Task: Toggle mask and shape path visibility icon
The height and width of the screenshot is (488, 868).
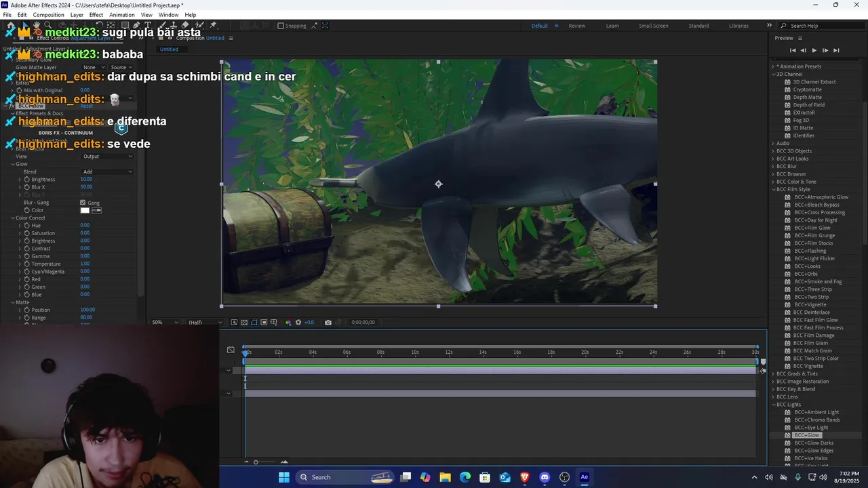Action: coord(254,322)
